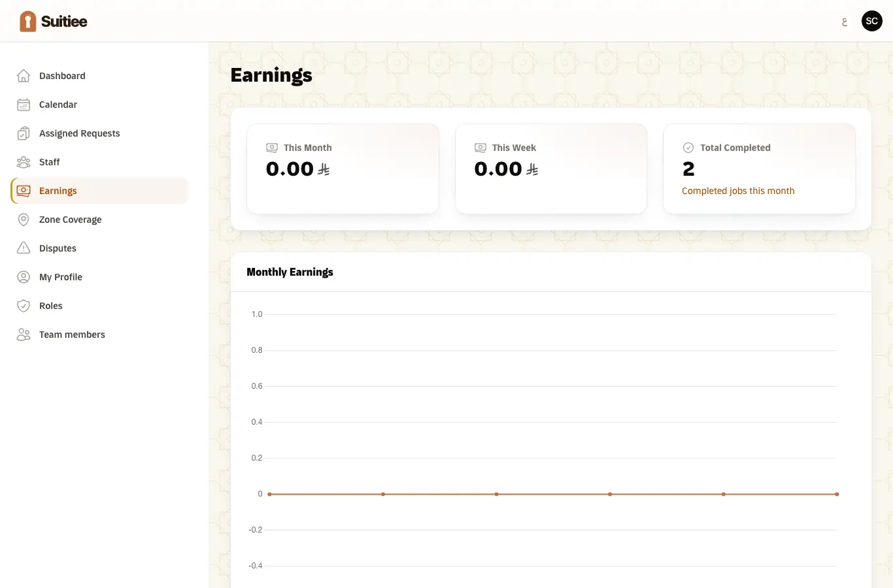Click the first data point on chart line
Viewport: 893px width, 588px height.
pyautogui.click(x=269, y=494)
